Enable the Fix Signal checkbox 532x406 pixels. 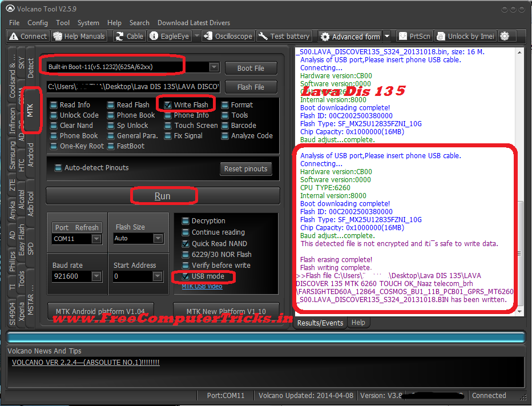tap(168, 136)
